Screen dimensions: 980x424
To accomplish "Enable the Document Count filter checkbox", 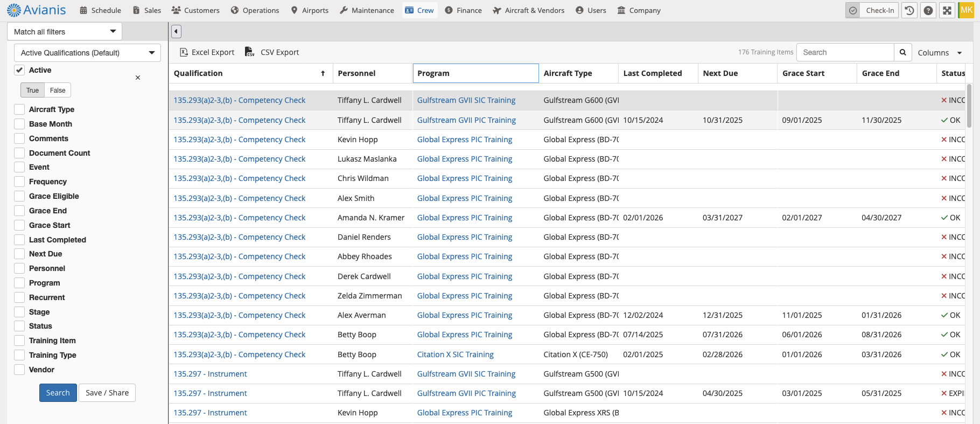I will [x=19, y=153].
